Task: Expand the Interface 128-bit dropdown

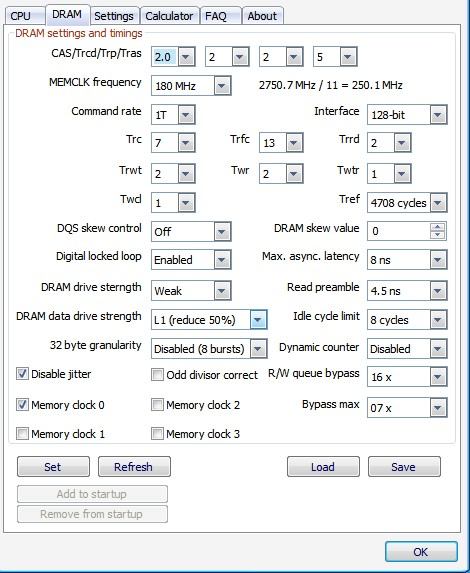Action: (x=407, y=115)
